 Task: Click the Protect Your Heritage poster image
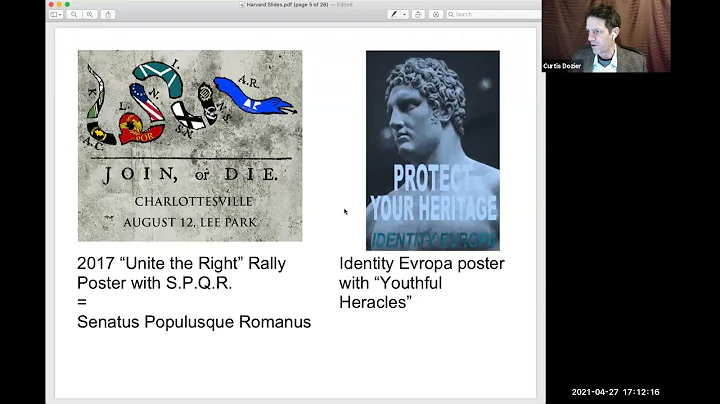[x=433, y=151]
